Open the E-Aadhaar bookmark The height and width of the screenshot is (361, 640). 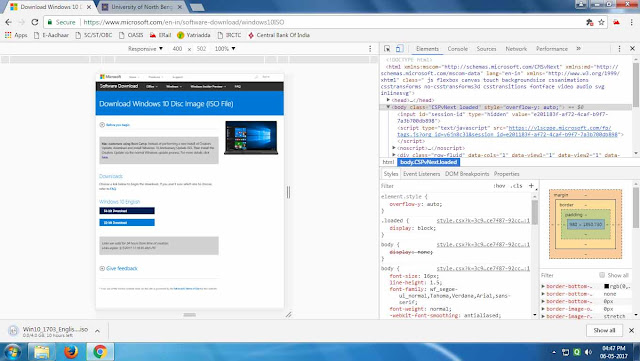pyautogui.click(x=51, y=35)
